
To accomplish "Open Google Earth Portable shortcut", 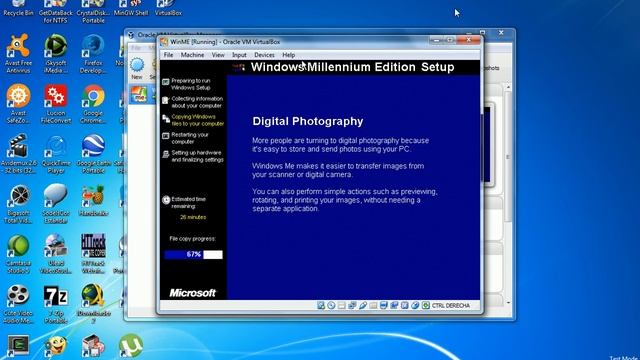I will point(93,154).
